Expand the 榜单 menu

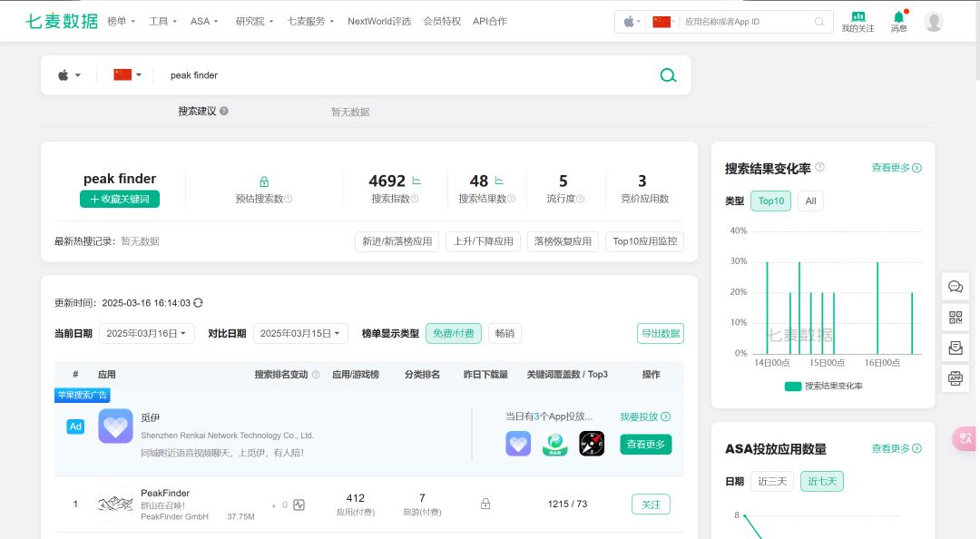(x=122, y=21)
